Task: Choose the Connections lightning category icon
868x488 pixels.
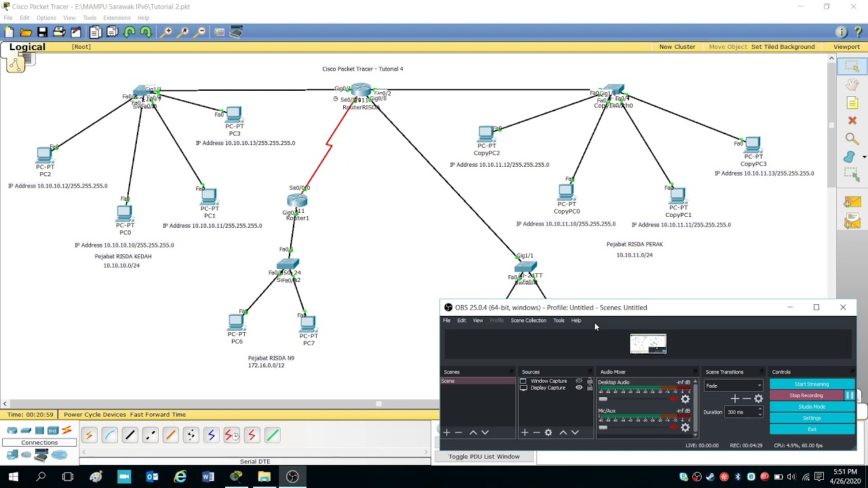Action: (66, 430)
